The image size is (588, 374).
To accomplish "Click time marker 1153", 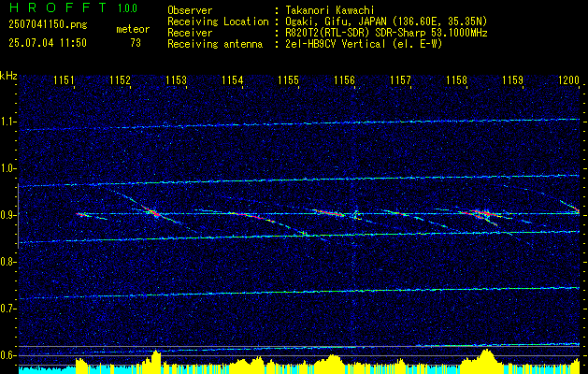I will [176, 80].
